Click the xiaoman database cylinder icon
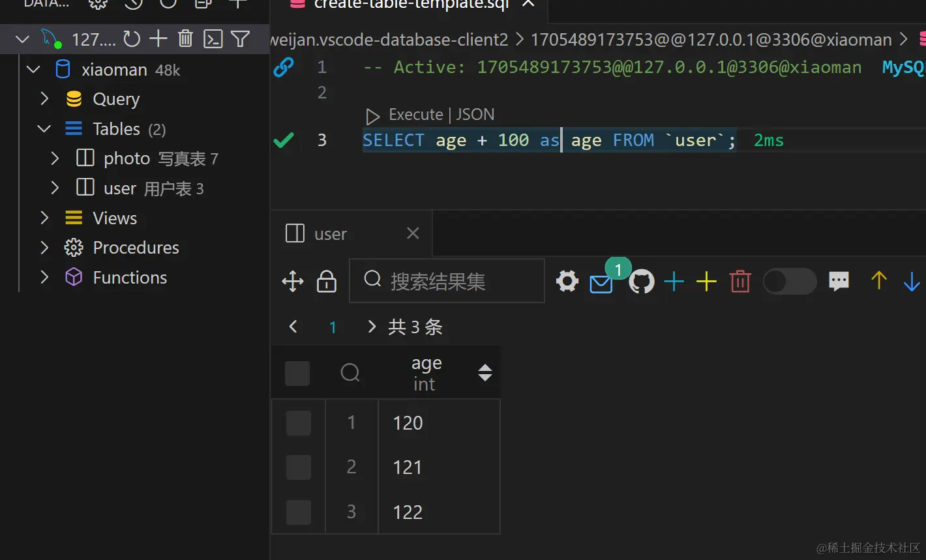The height and width of the screenshot is (560, 926). pyautogui.click(x=63, y=69)
